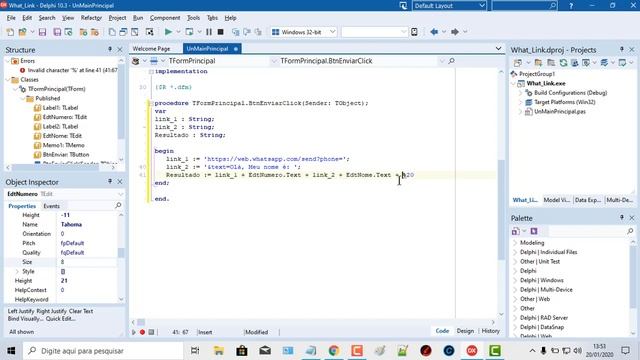
Task: Click the horizontal scrollbar of code editor
Action: tap(313, 322)
